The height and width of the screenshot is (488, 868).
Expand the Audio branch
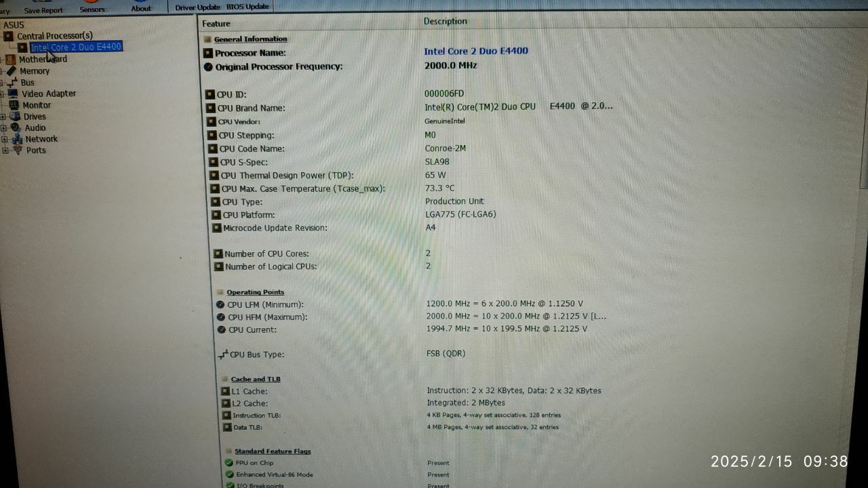(3, 128)
